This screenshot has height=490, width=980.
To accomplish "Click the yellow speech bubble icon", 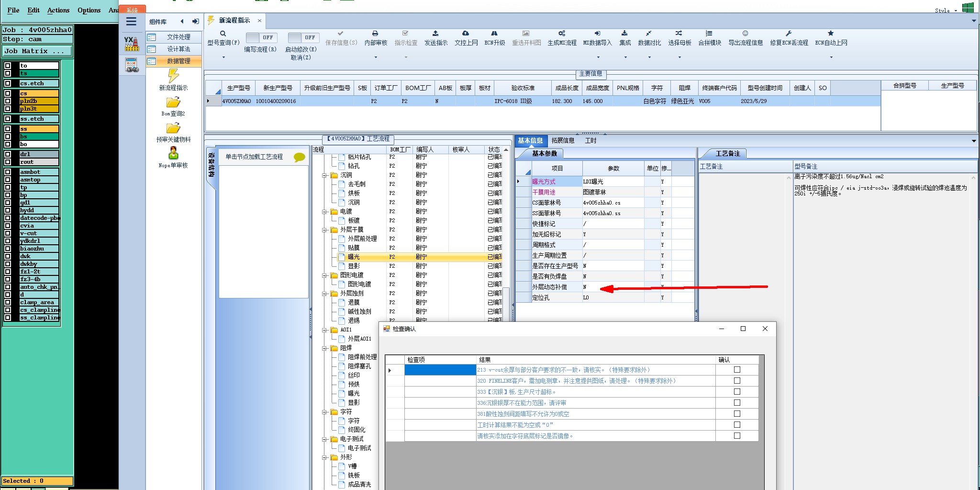I will click(x=300, y=157).
